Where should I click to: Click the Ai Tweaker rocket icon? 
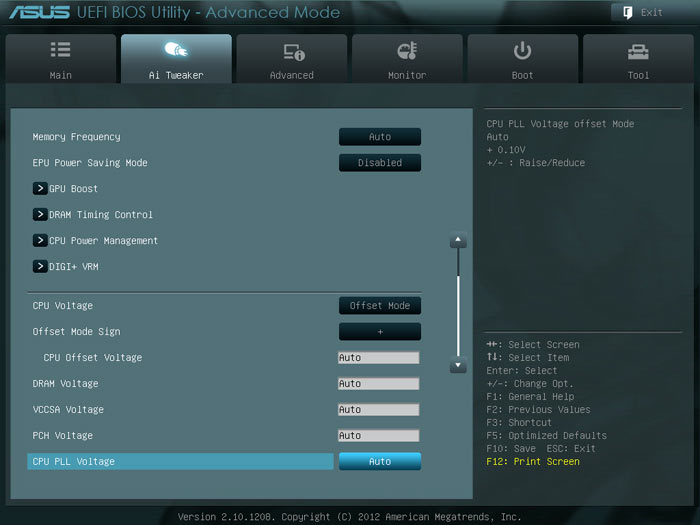(x=176, y=49)
